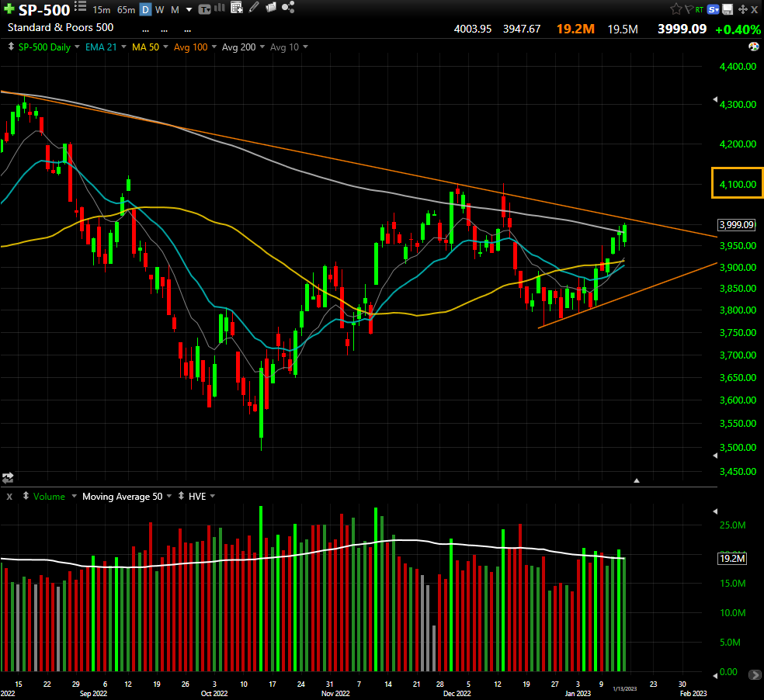764x700 pixels.
Task: Open the blue S dropdown button
Action: (714, 9)
